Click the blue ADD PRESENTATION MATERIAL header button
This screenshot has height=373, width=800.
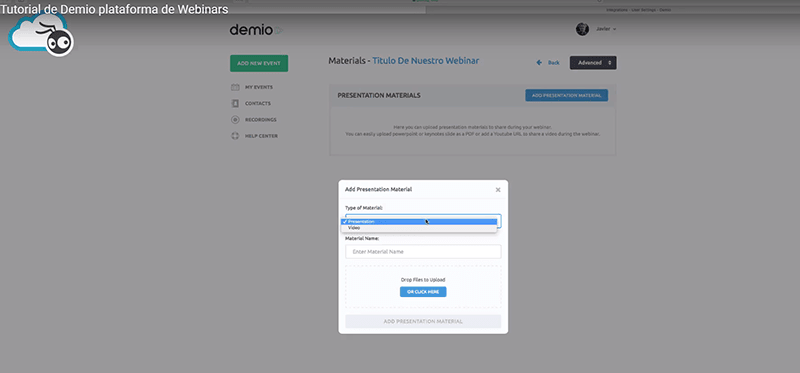(566, 95)
